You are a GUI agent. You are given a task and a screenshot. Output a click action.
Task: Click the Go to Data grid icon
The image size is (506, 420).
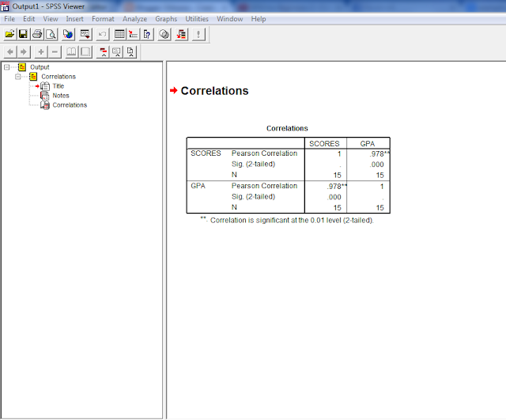119,34
